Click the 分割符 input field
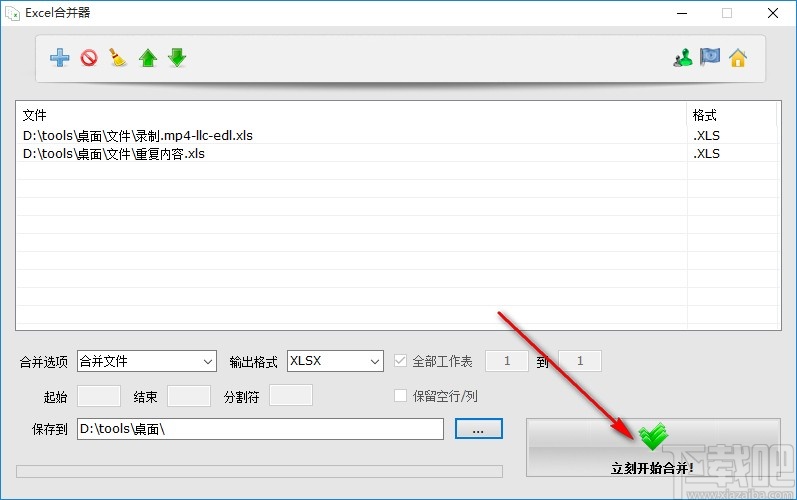This screenshot has height=500, width=797. (291, 395)
